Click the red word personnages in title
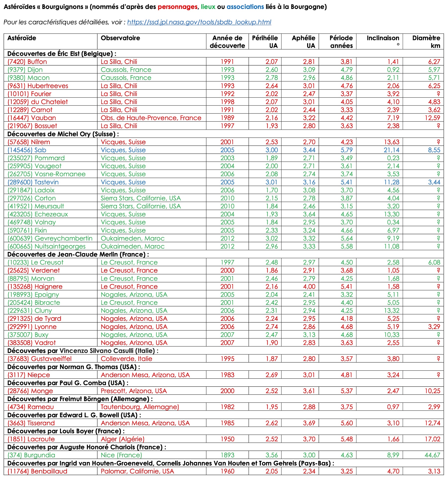Viewport: 448px width, 478px height. 177,7
